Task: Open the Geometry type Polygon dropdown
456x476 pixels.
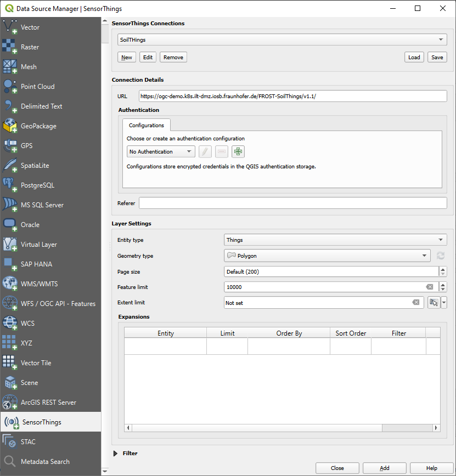Action: click(327, 256)
